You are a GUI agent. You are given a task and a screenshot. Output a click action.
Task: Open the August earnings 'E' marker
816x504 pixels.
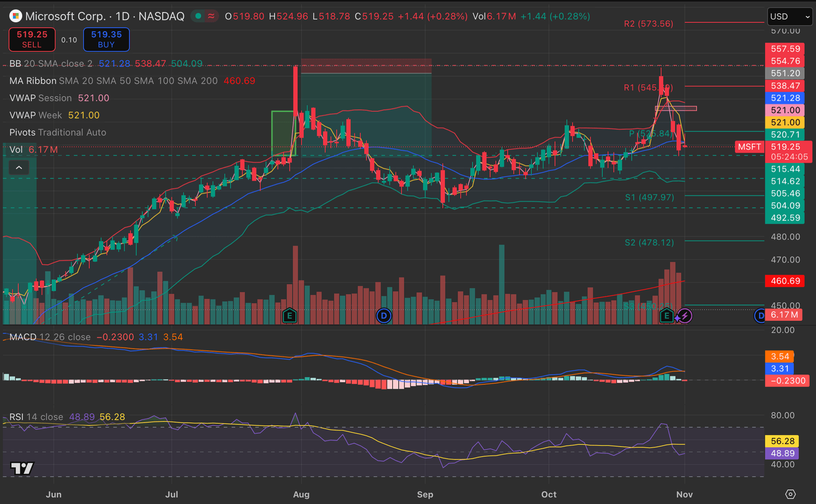[x=289, y=315]
